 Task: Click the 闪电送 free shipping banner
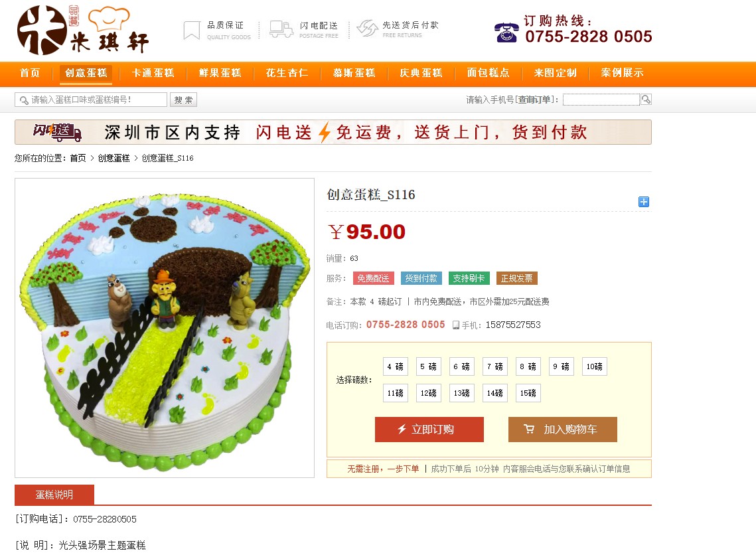333,132
